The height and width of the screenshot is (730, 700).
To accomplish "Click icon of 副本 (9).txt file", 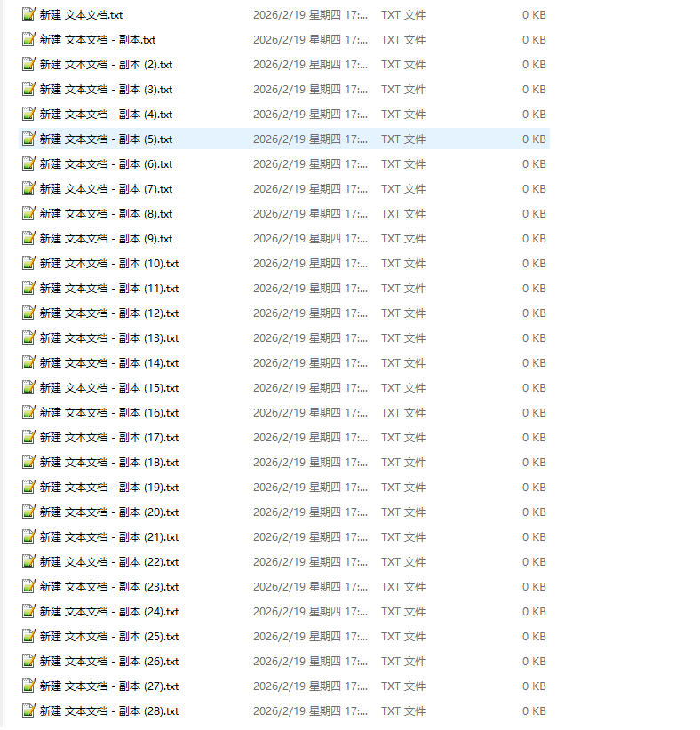I will [29, 238].
